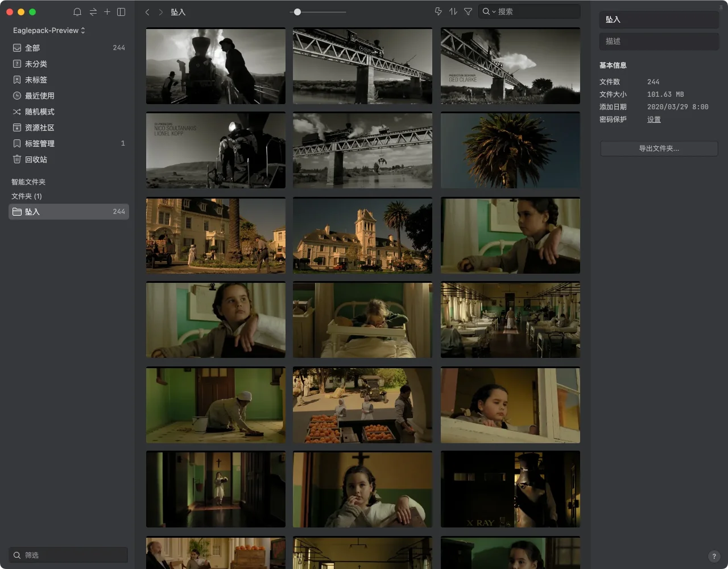The image size is (728, 569).
Task: Click the 2020/03/29 8:00 date value
Action: tap(678, 107)
